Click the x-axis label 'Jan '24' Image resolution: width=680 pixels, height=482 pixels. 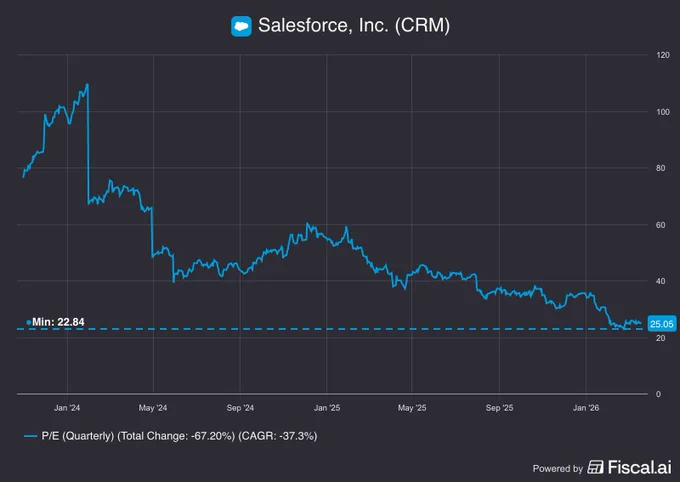(x=67, y=408)
